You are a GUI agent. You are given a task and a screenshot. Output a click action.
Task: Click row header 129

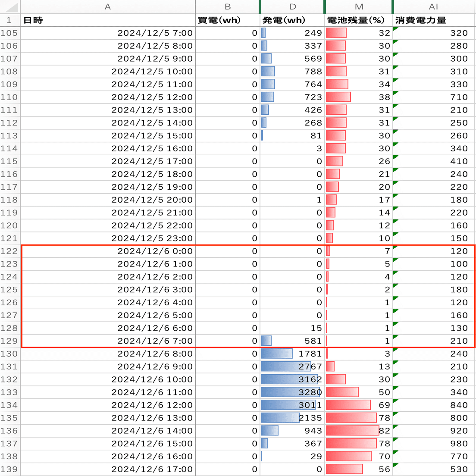point(10,341)
